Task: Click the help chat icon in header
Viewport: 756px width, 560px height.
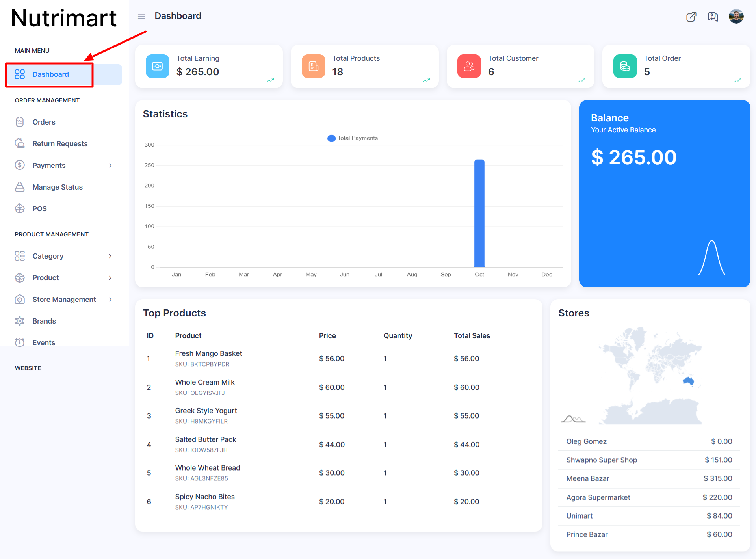Action: click(x=713, y=17)
